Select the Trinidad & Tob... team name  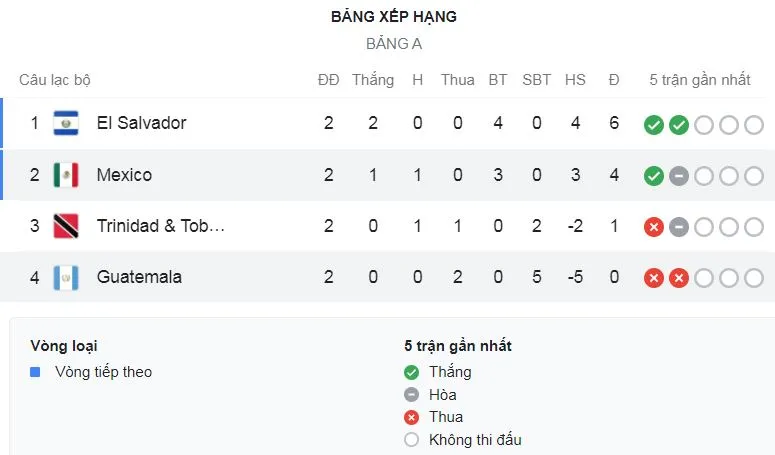pos(160,226)
